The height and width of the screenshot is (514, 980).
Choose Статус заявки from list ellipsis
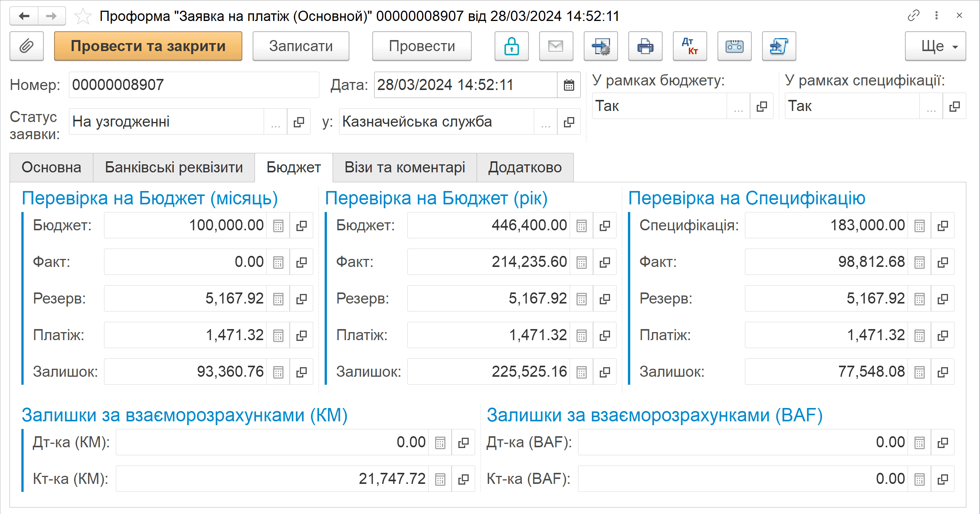[275, 122]
